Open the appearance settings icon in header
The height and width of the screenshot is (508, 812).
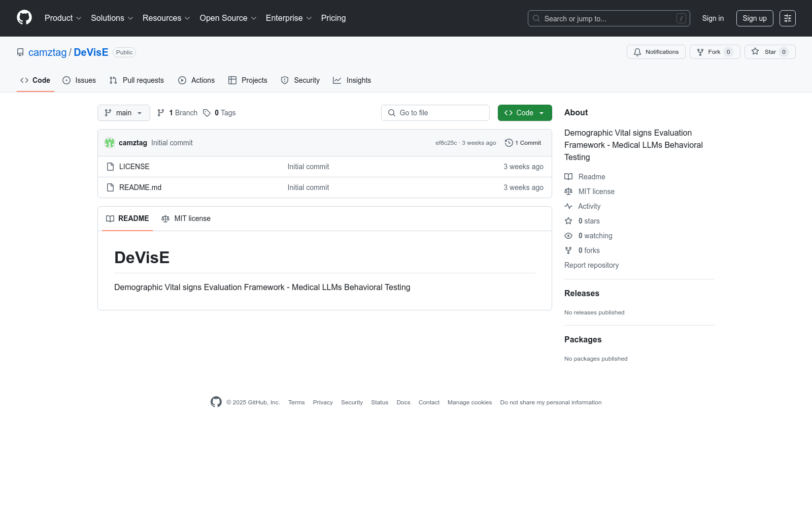[787, 18]
